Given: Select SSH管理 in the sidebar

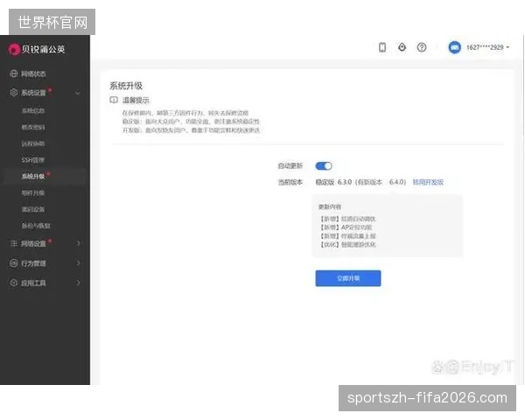Looking at the screenshot, I should (33, 160).
